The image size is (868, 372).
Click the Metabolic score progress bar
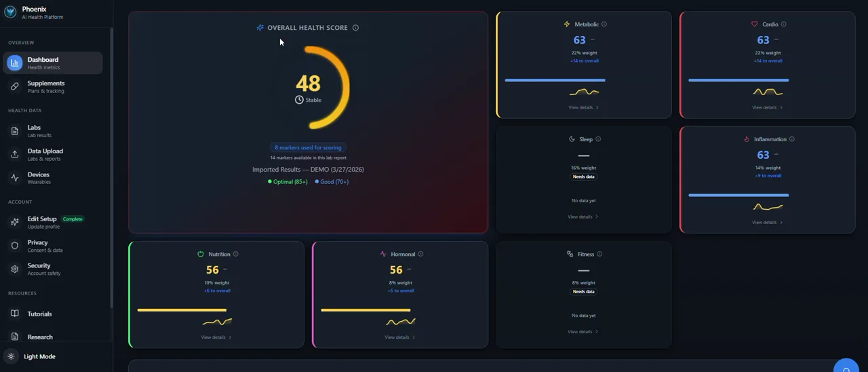click(x=555, y=80)
